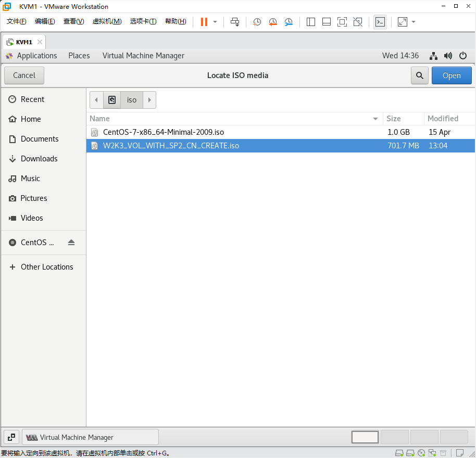Eject the CentOS disc
476x458 pixels.
point(71,243)
